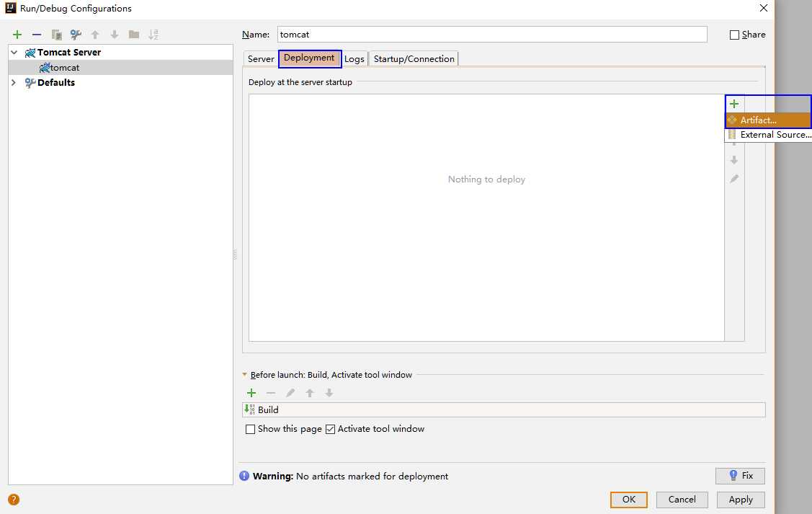Image resolution: width=812 pixels, height=514 pixels.
Task: Click the OK button
Action: (629, 500)
